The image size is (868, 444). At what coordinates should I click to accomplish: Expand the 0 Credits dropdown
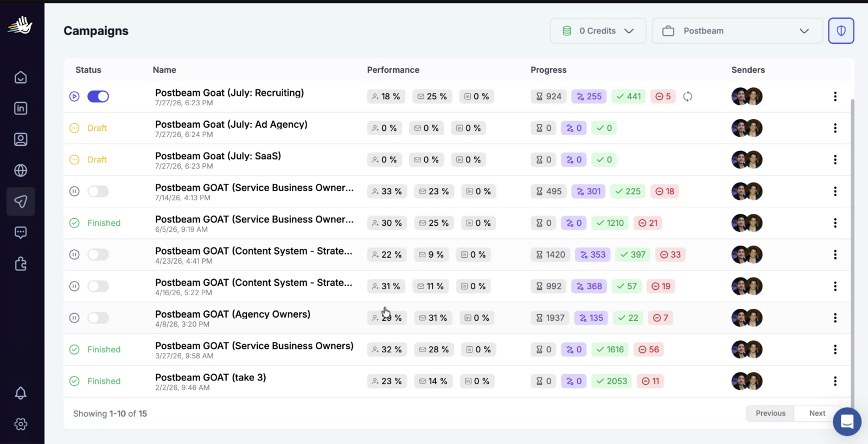coord(598,31)
